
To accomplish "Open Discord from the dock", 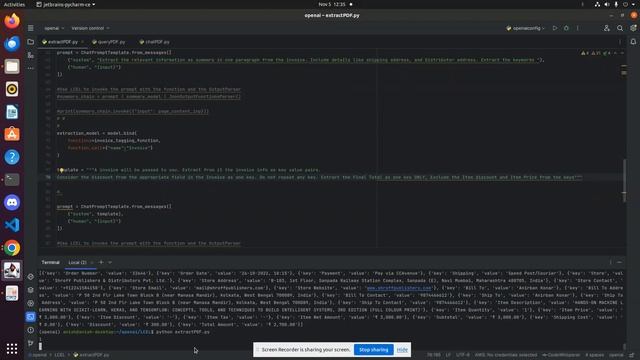I will 12,202.
